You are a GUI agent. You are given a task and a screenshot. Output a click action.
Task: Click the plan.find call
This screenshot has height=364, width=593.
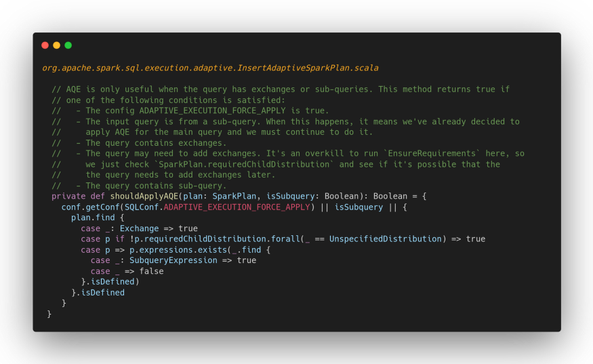click(93, 218)
